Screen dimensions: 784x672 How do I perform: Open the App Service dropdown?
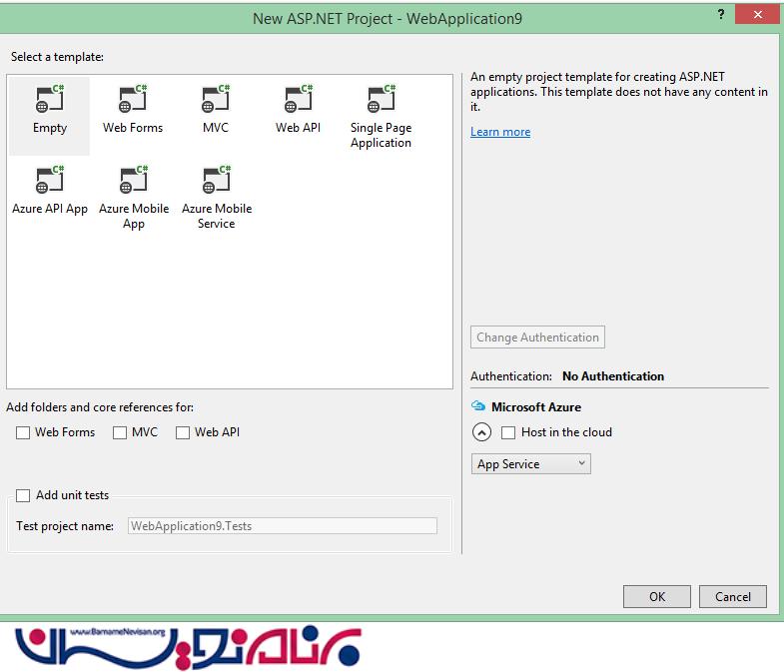(x=531, y=464)
